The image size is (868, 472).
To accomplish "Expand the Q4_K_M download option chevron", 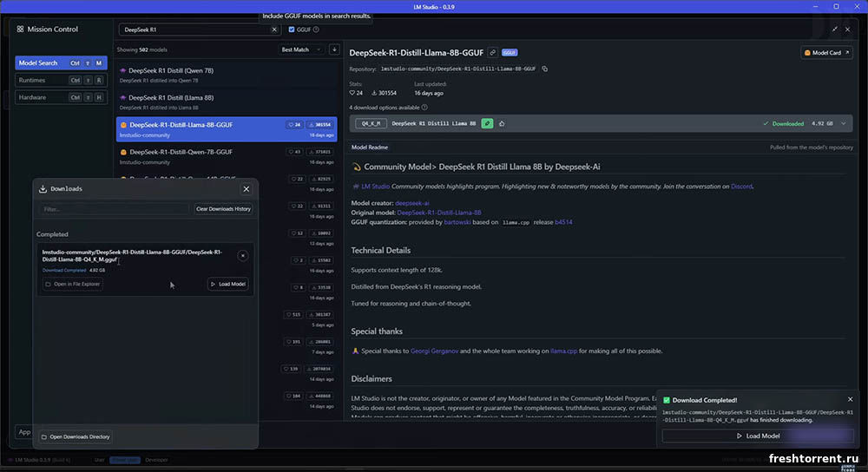I will click(x=842, y=124).
